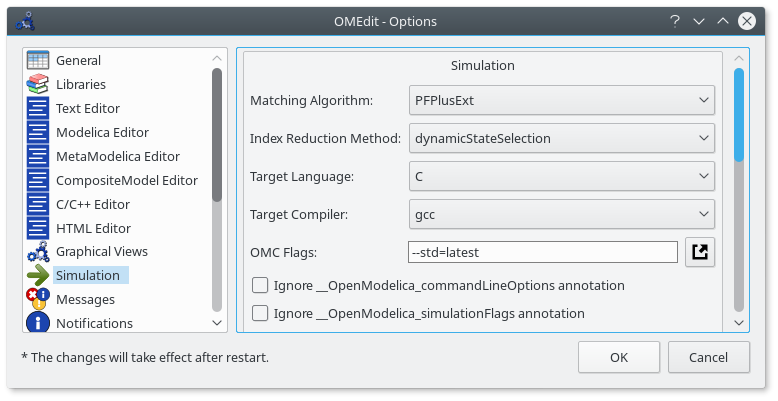
Task: Click the General settings table icon
Action: [38, 61]
